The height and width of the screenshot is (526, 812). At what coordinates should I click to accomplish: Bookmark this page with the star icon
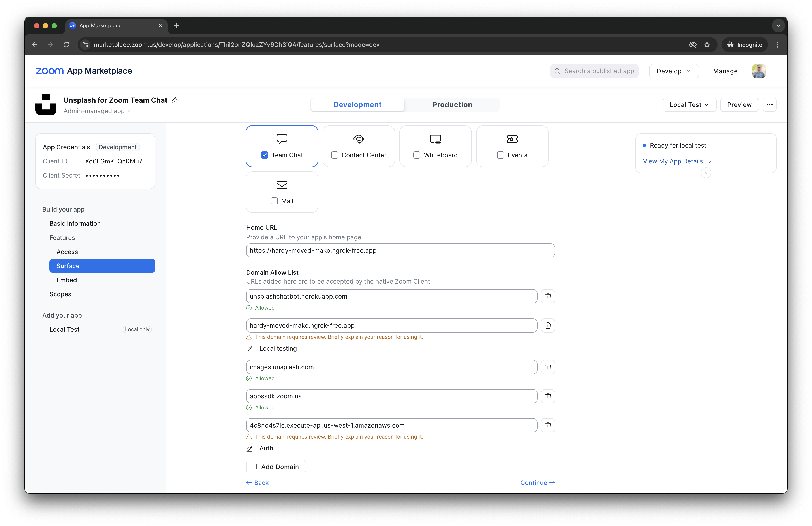click(x=707, y=45)
